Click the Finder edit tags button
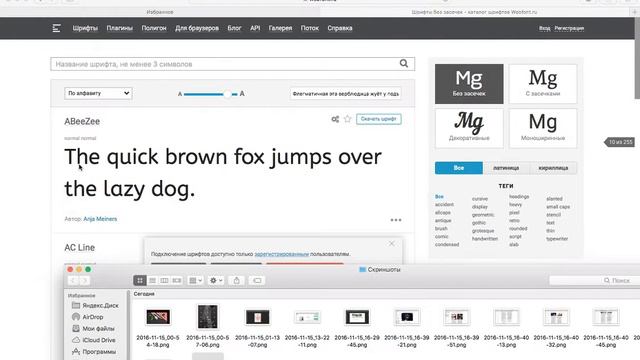Image resolution: width=640 pixels, height=360 pixels. tap(257, 280)
